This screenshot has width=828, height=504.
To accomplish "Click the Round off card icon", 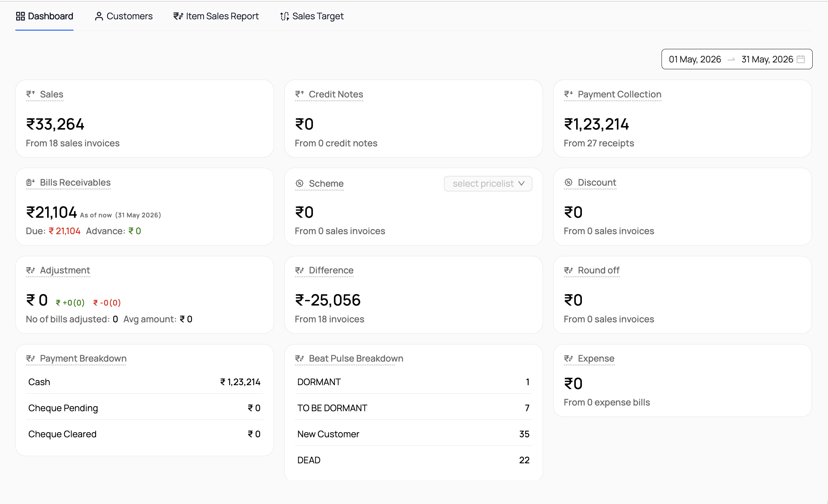I will tap(568, 270).
